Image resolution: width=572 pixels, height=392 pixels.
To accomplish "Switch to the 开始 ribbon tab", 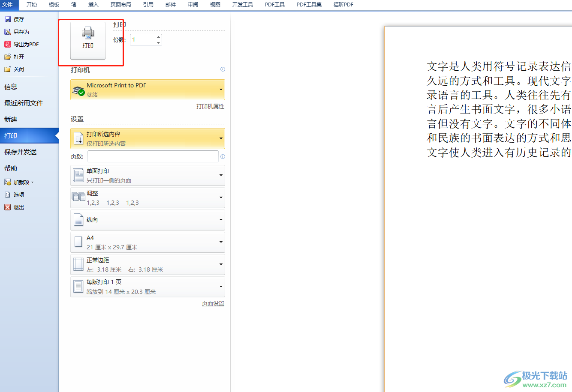I will [32, 5].
